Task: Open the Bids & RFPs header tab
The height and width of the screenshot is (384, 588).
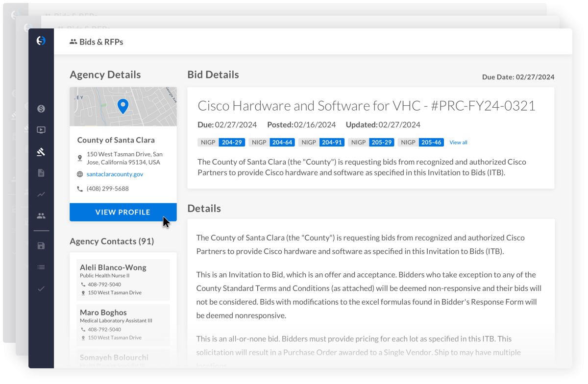Action: (97, 42)
